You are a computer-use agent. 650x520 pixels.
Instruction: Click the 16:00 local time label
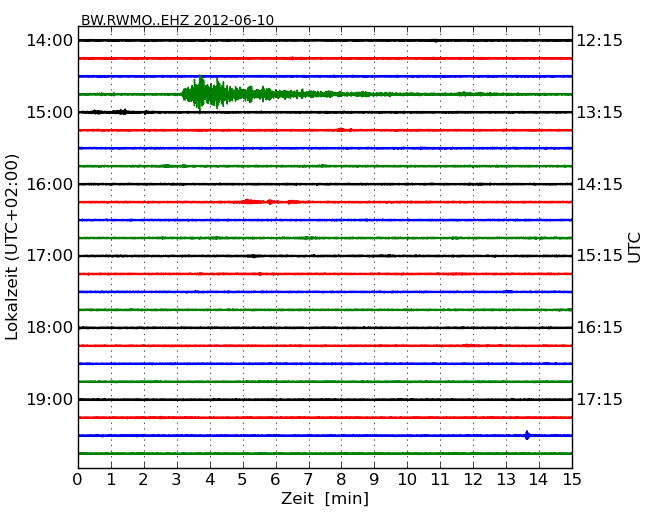(49, 184)
